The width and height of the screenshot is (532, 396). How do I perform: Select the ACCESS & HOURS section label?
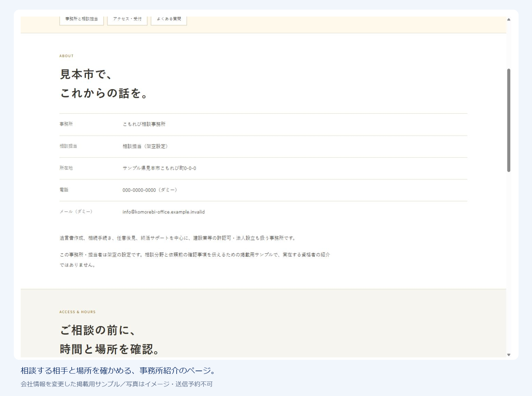[77, 312]
